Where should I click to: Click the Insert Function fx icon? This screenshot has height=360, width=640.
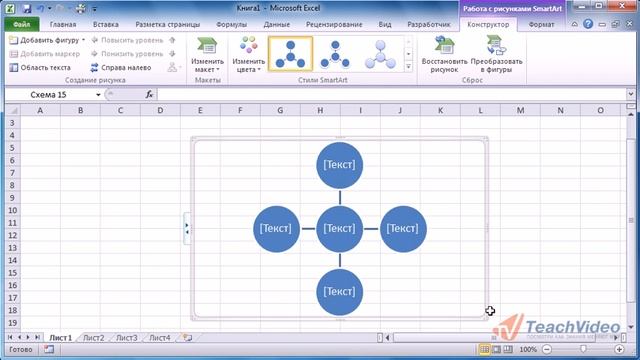pyautogui.click(x=149, y=95)
